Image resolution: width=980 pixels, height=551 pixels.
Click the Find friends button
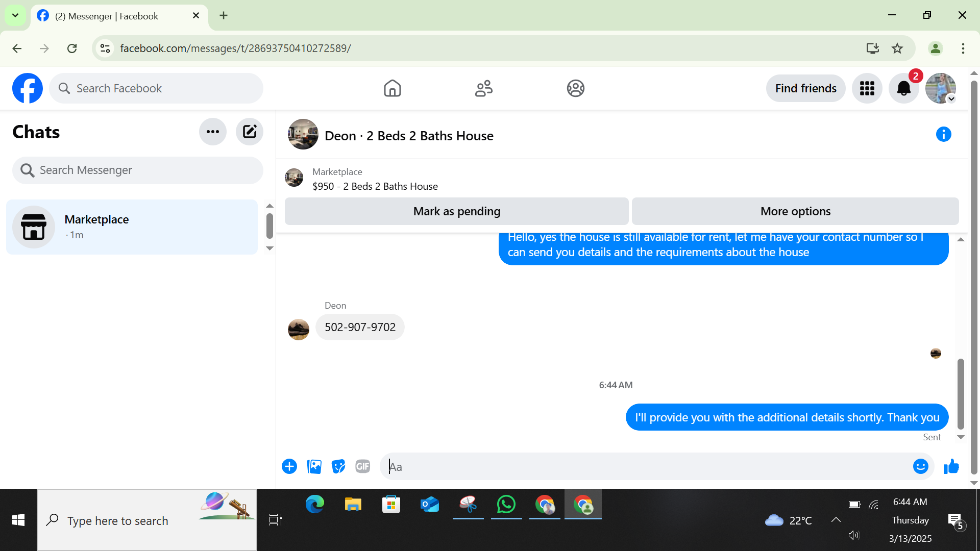pyautogui.click(x=805, y=88)
